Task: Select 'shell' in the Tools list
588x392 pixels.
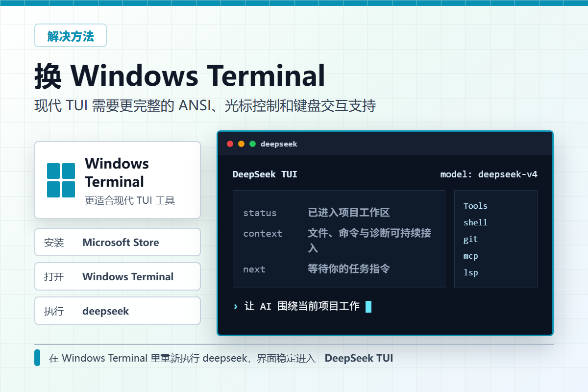Action: (475, 222)
